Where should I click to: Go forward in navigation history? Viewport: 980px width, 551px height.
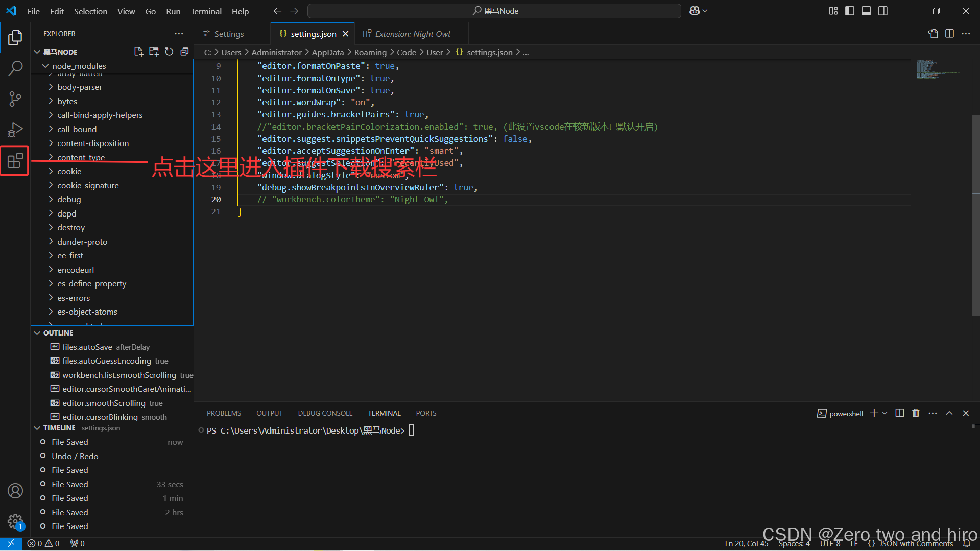click(x=294, y=11)
